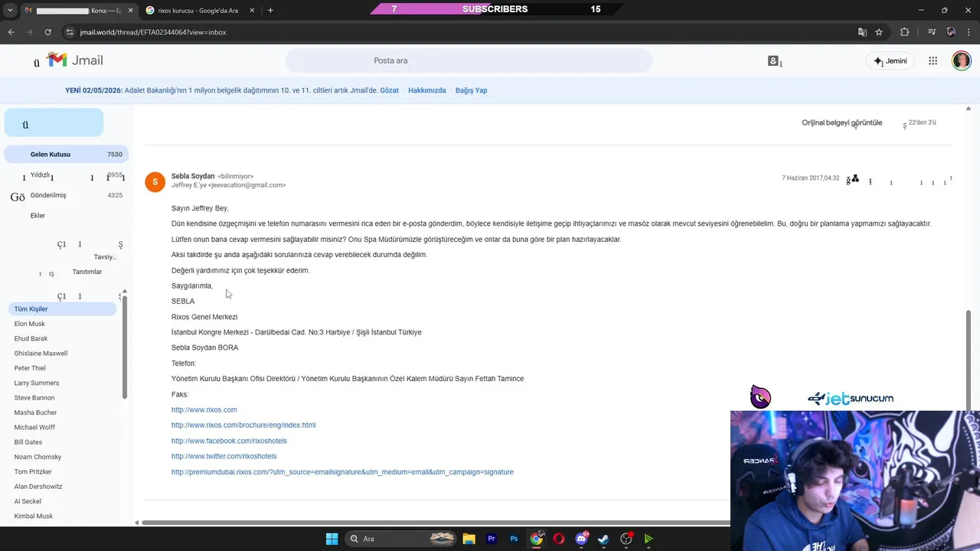The width and height of the screenshot is (980, 551).
Task: Click the Jmail logo
Action: pyautogui.click(x=74, y=60)
